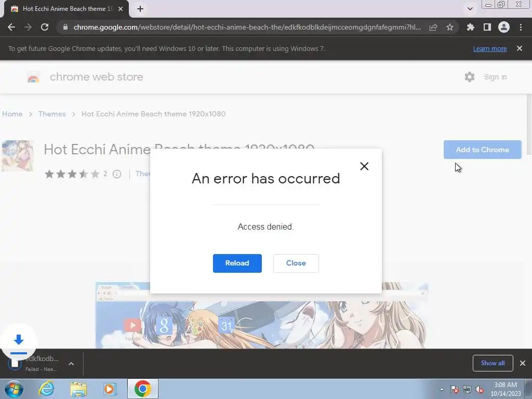Go to the Themes breadcrumb link
This screenshot has width=532, height=399.
52,114
